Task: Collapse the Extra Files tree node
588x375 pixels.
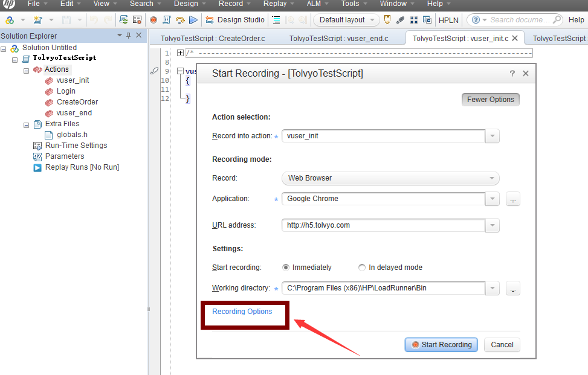Action: (x=26, y=125)
